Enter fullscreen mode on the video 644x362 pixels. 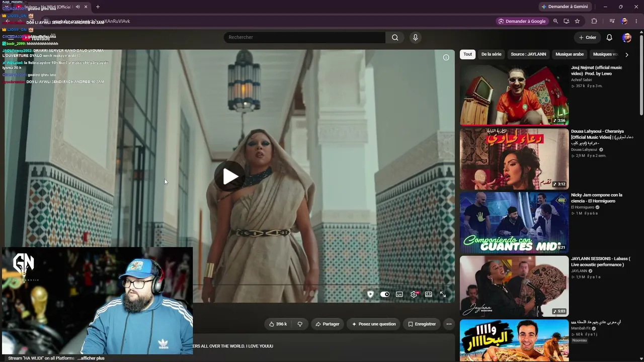coord(443,294)
